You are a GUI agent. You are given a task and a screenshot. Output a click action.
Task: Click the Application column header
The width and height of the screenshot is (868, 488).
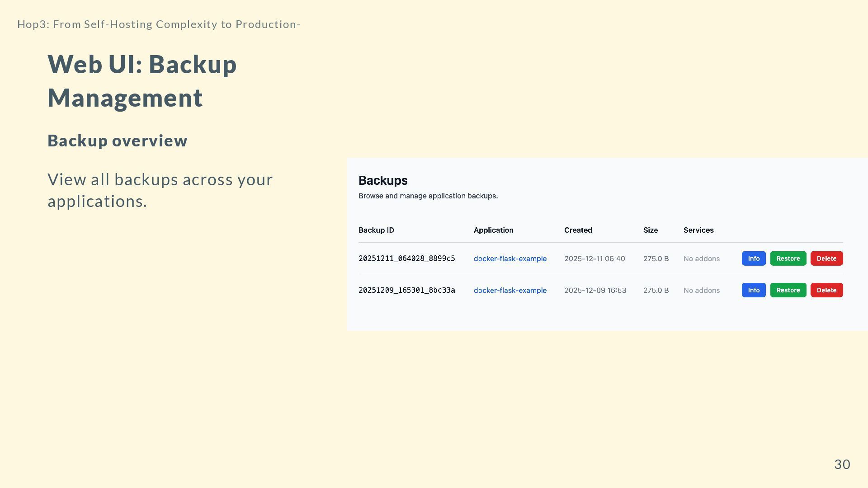click(x=493, y=230)
